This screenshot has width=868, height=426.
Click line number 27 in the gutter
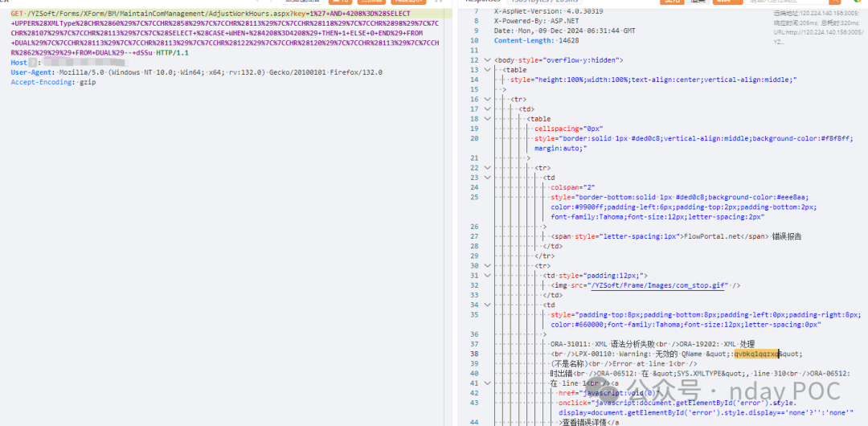(473, 236)
